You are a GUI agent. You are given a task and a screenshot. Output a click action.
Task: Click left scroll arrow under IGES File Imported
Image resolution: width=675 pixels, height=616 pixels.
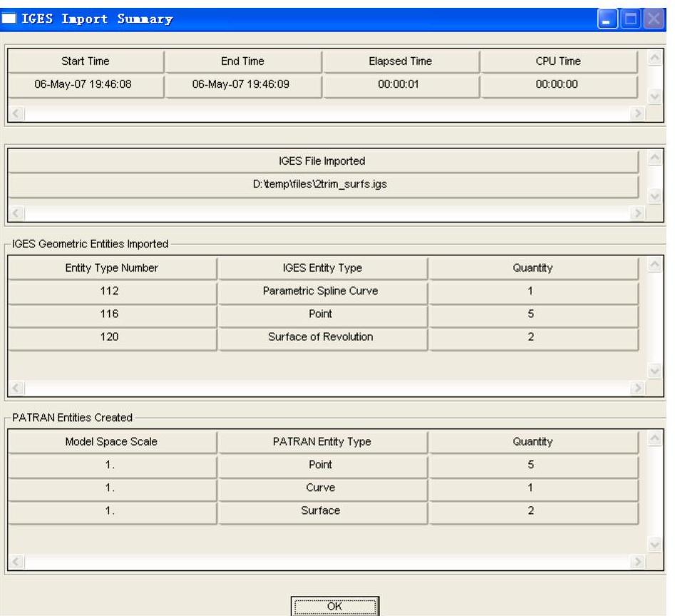click(x=16, y=213)
